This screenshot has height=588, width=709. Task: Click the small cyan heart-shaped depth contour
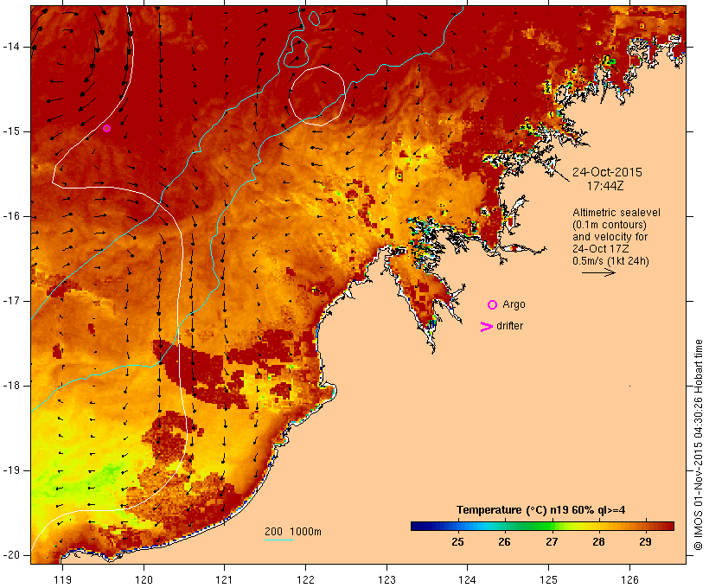click(x=297, y=53)
